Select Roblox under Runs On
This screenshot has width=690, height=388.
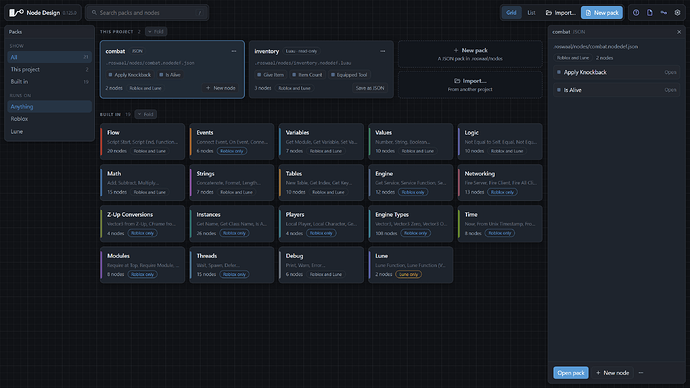49,119
